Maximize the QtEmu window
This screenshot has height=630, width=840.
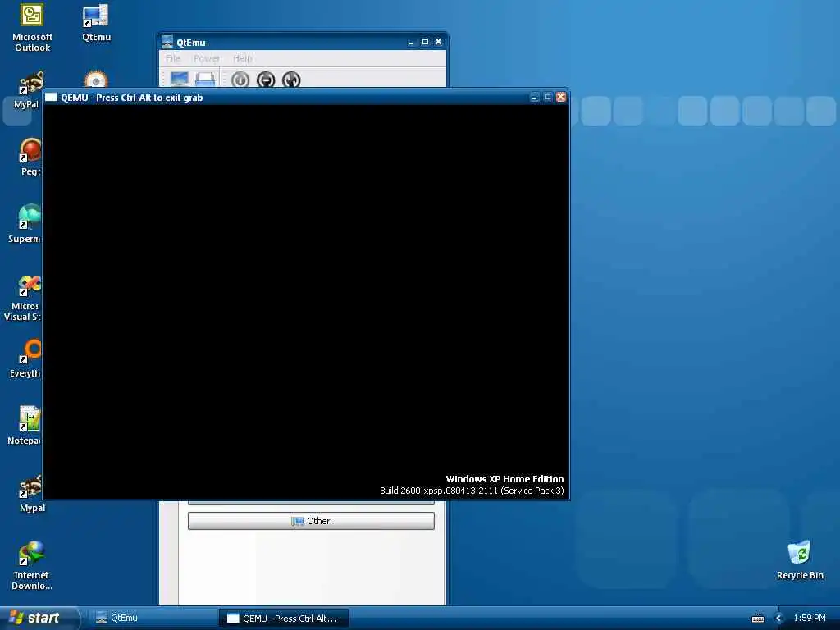[425, 42]
